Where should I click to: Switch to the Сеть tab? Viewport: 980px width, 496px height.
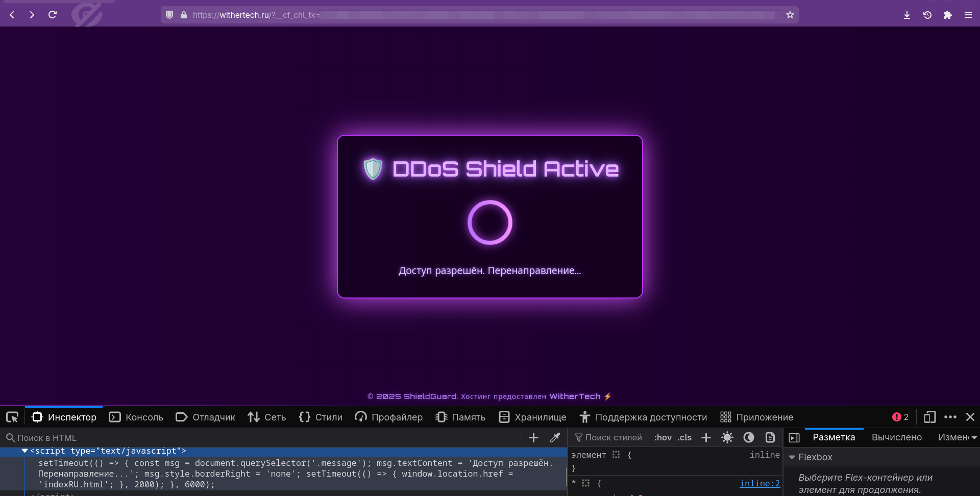[267, 417]
